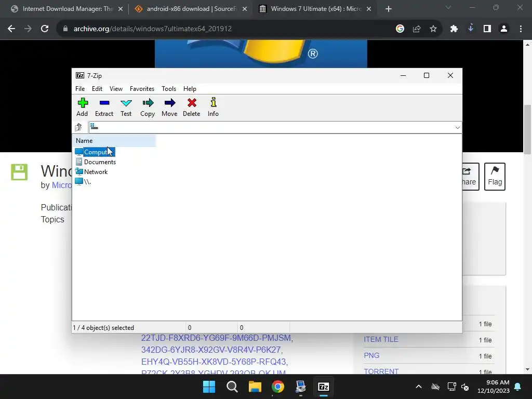This screenshot has width=532, height=399.
Task: Open the Help menu in 7-Zip
Action: click(x=190, y=88)
